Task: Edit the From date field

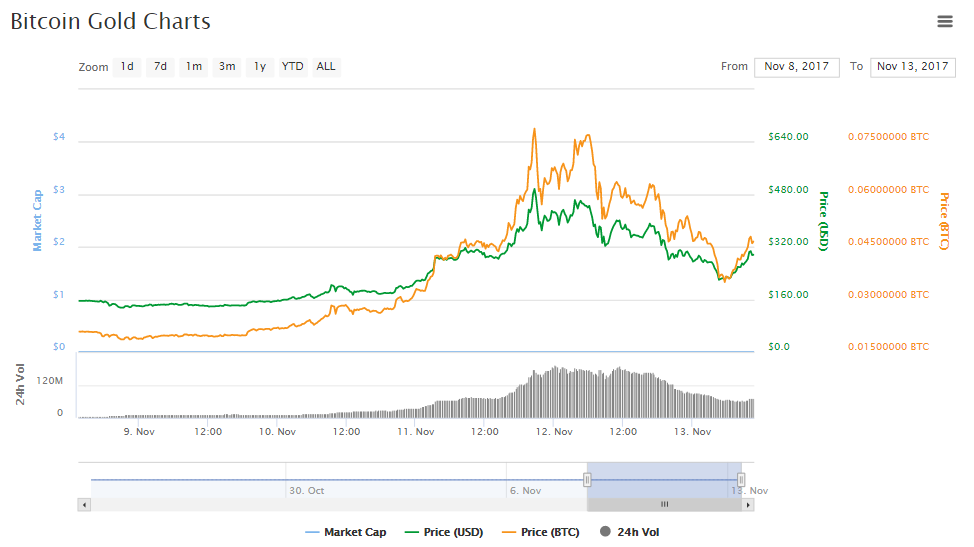Action: (x=796, y=67)
